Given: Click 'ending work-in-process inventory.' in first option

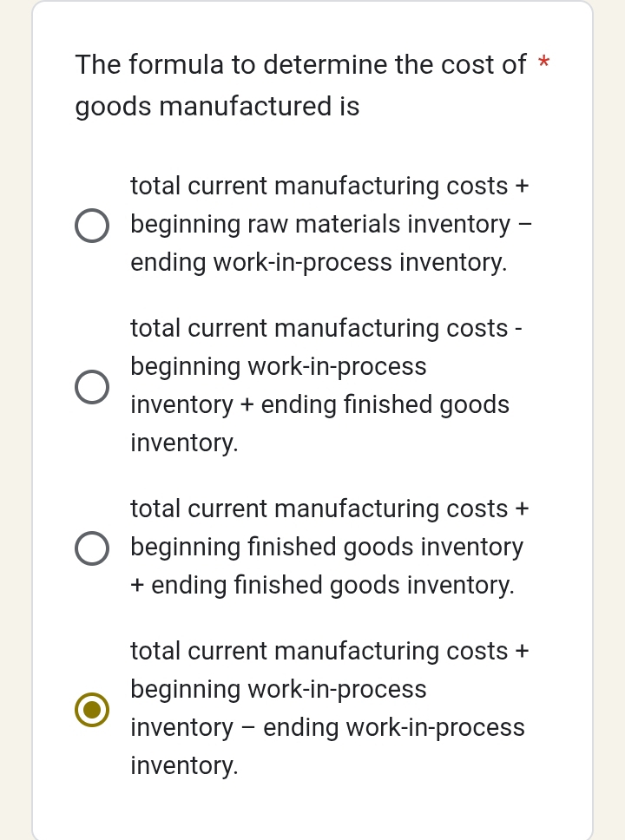Looking at the screenshot, I should click(319, 262).
